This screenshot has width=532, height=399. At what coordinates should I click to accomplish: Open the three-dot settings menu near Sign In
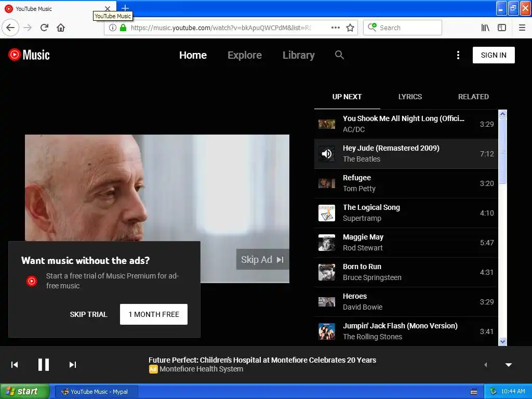[458, 55]
